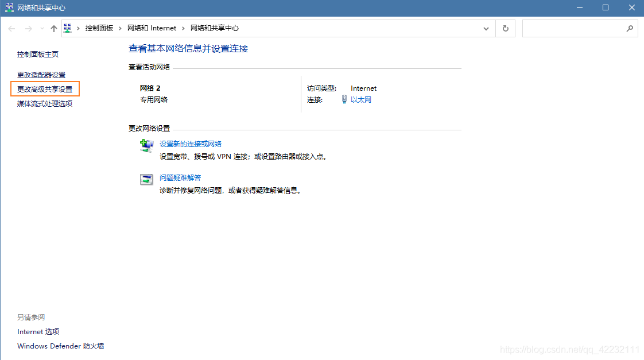
Task: Click the forward navigation arrow
Action: [28, 28]
